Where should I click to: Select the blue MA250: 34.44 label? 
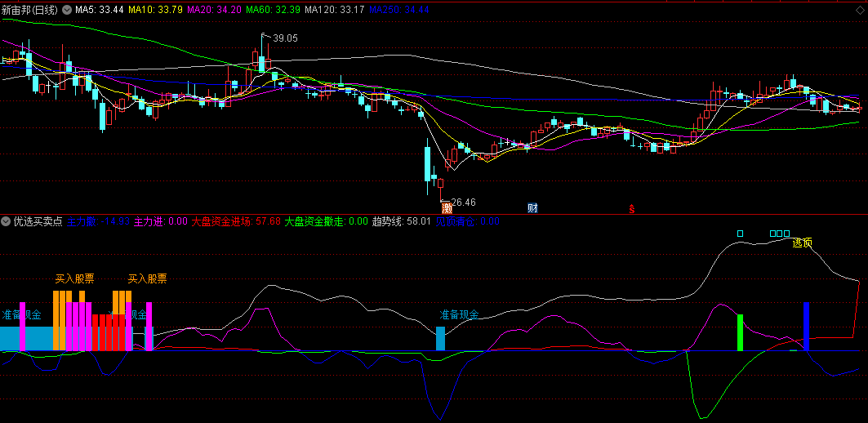pyautogui.click(x=399, y=10)
